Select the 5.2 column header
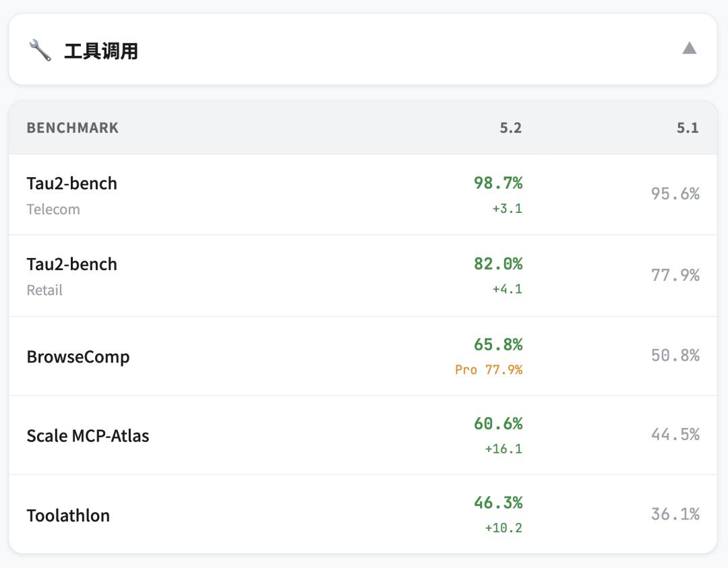 point(511,128)
